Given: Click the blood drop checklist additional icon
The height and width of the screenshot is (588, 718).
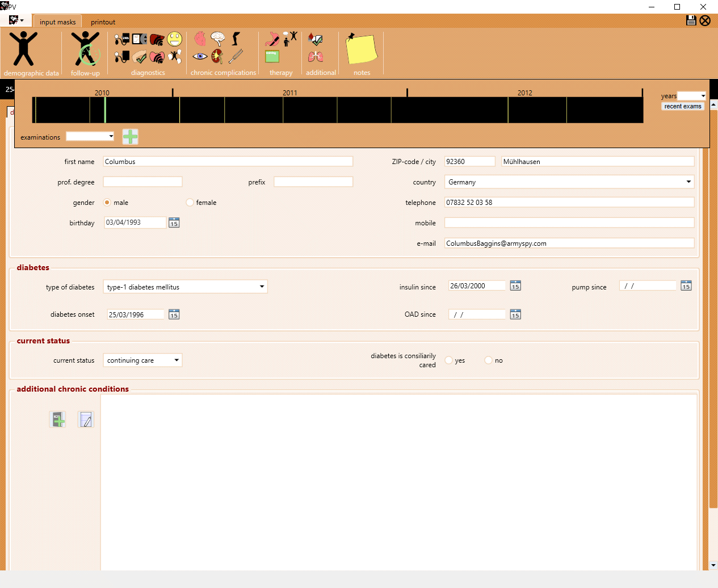Looking at the screenshot, I should click(x=316, y=39).
